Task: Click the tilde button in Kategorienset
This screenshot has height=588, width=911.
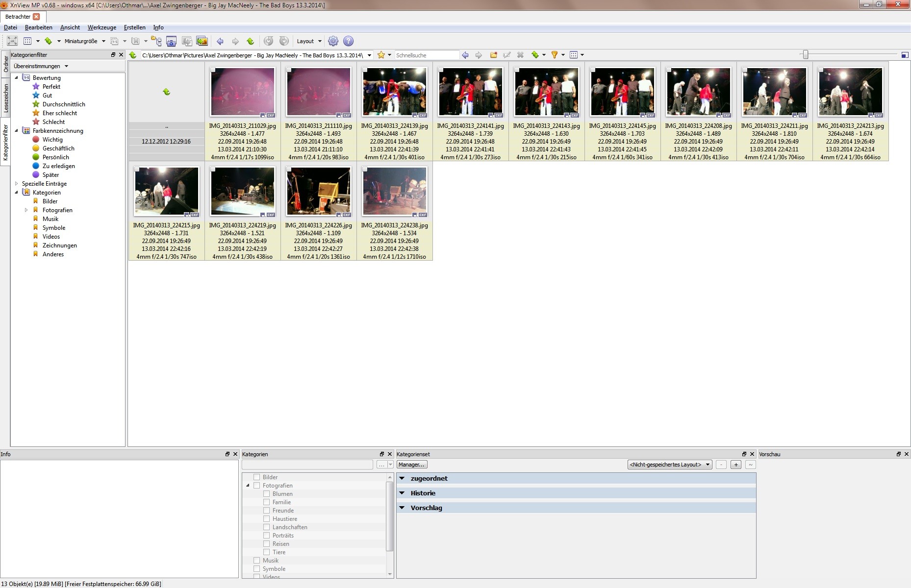Action: (x=751, y=465)
